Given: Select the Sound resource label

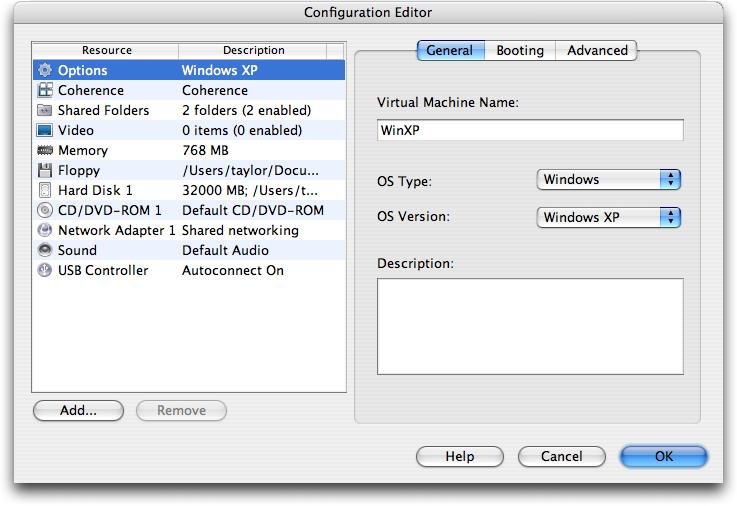Looking at the screenshot, I should tap(77, 250).
